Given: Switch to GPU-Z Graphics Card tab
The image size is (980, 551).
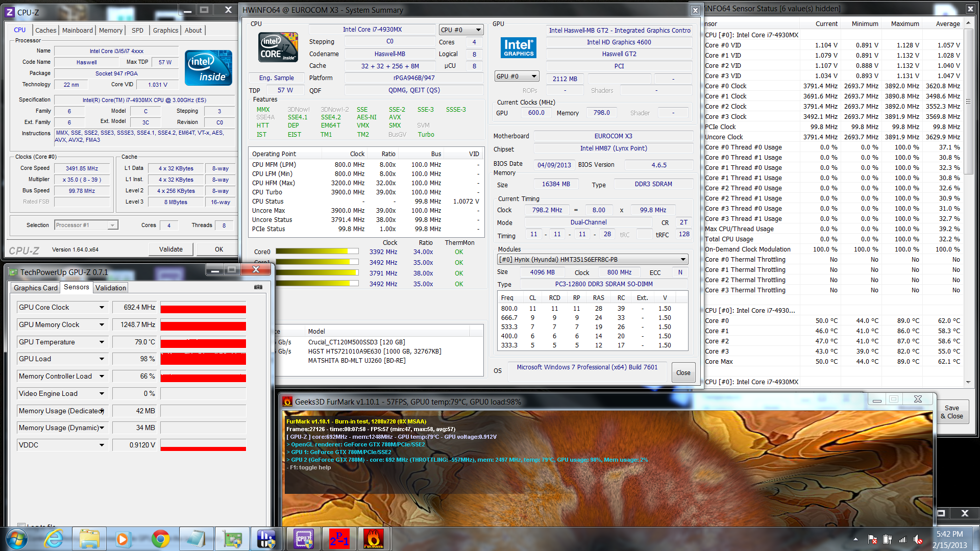Looking at the screenshot, I should pos(36,288).
